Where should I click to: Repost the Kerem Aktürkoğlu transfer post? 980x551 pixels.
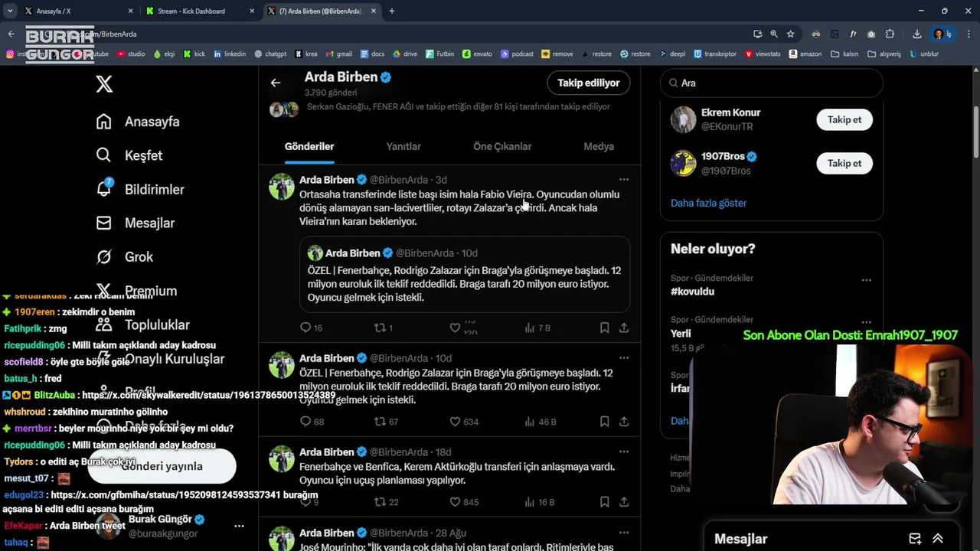click(x=386, y=502)
